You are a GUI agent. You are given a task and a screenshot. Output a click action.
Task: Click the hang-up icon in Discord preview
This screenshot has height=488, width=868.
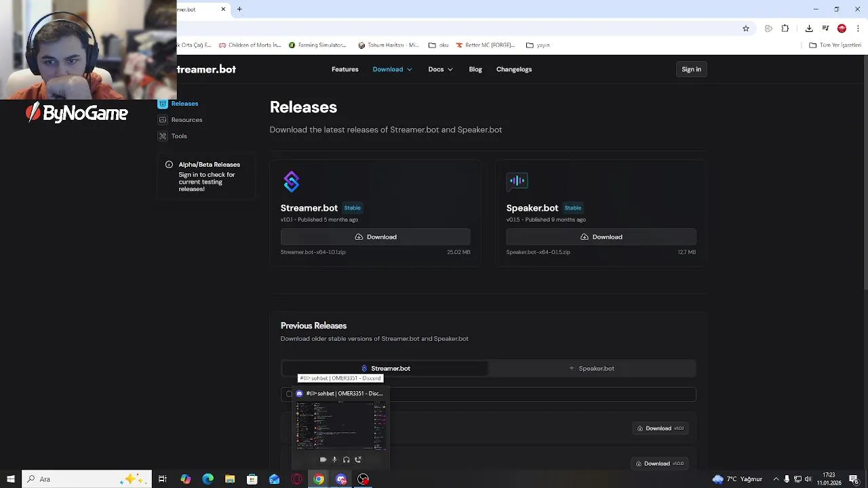click(358, 460)
